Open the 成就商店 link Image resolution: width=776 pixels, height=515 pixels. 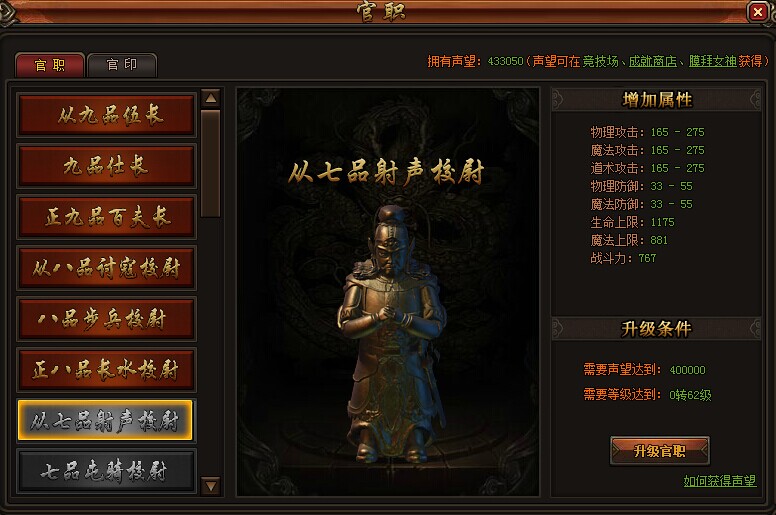tap(653, 61)
